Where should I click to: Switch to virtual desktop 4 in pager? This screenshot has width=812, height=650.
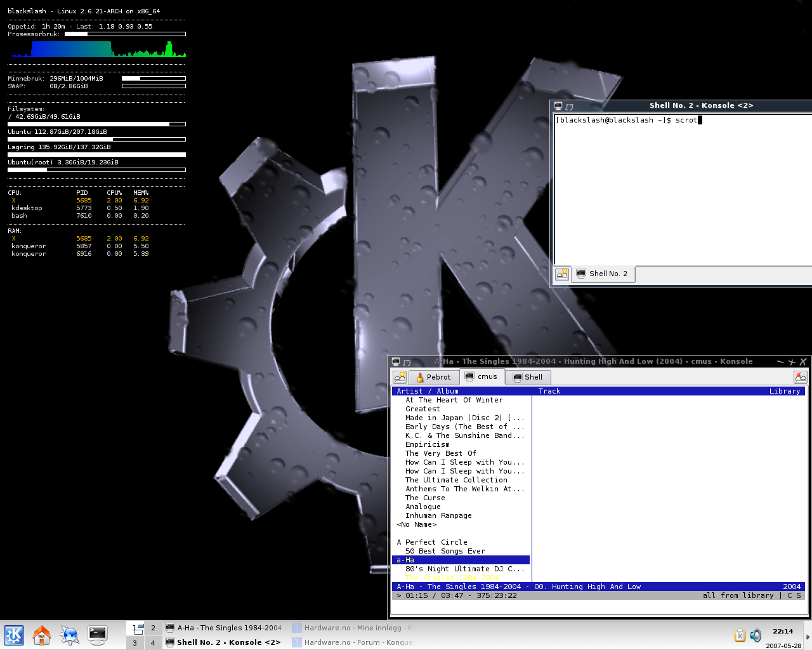click(153, 642)
